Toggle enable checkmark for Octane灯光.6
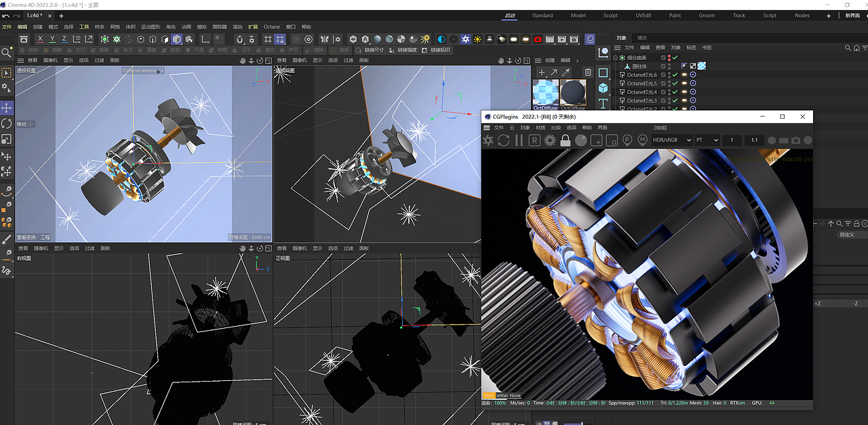Viewport: 868px width, 425px height. coord(675,75)
